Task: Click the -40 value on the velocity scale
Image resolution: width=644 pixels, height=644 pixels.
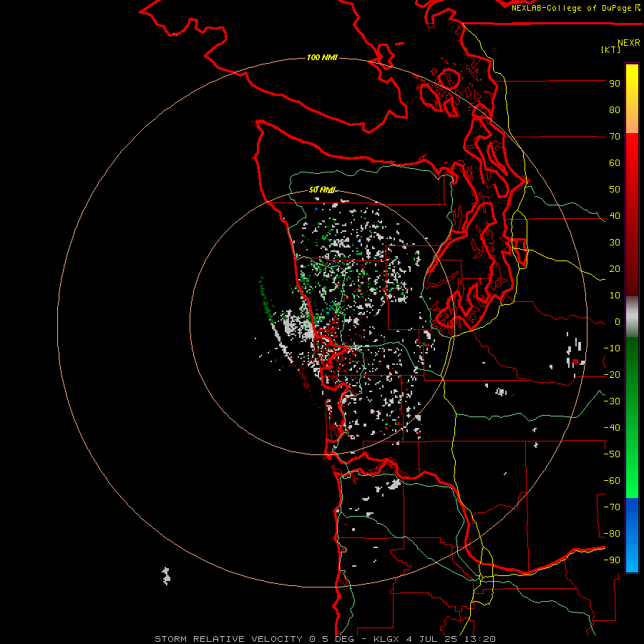Action: point(612,428)
